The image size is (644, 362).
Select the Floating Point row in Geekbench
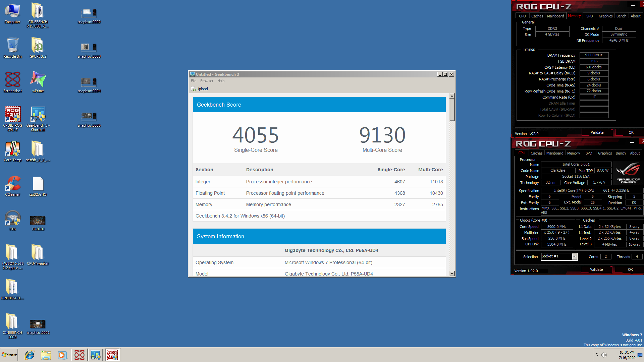pos(319,193)
